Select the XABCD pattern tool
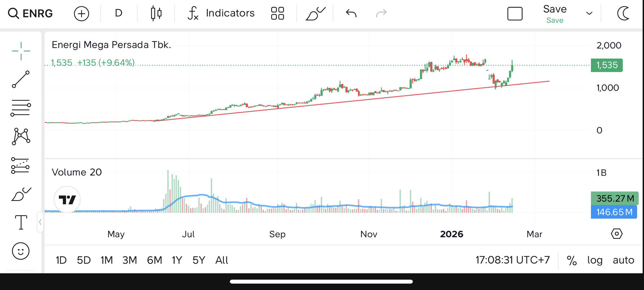Image resolution: width=644 pixels, height=290 pixels. tap(21, 136)
